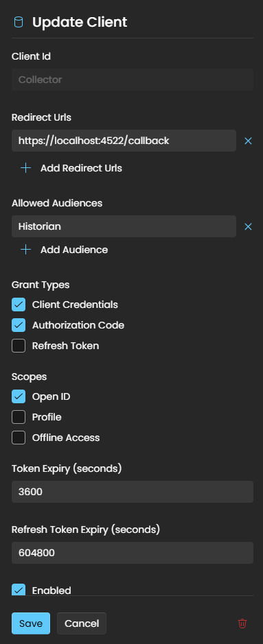Click the Add Audience link
The width and height of the screenshot is (263, 644).
[74, 250]
